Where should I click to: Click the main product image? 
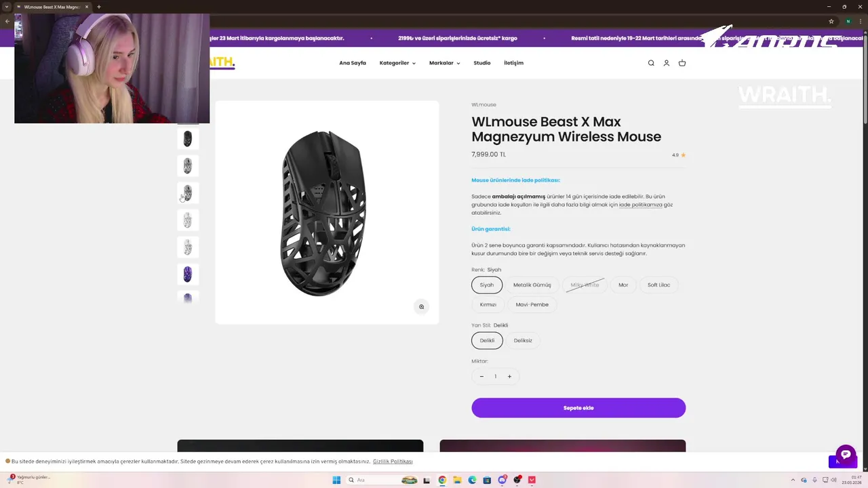pos(327,213)
